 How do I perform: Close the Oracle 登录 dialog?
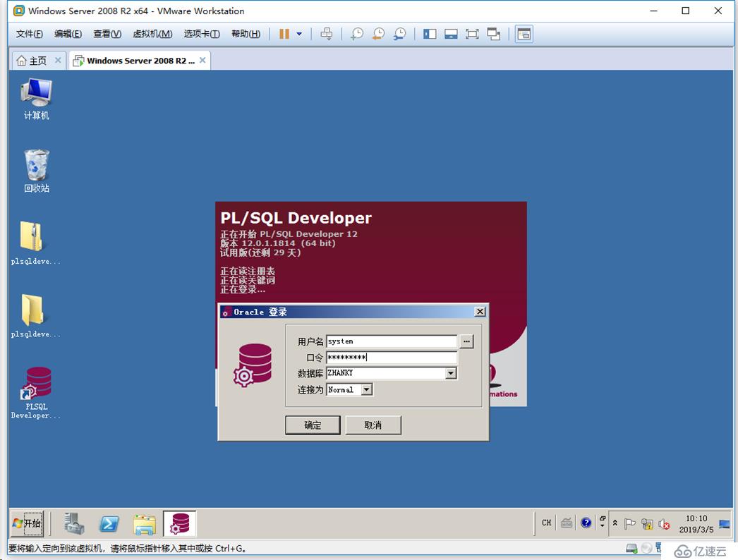(x=480, y=312)
